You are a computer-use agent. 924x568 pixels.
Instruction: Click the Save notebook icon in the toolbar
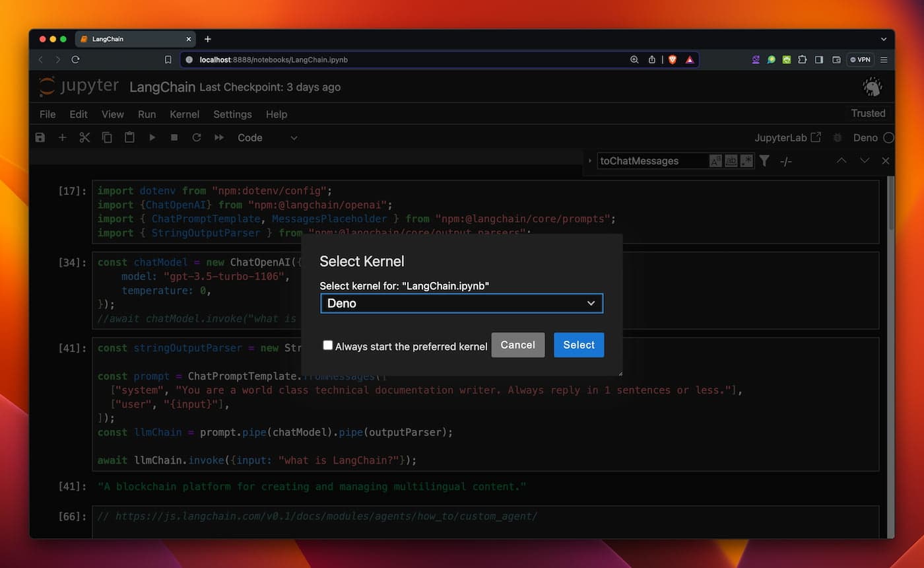40,137
